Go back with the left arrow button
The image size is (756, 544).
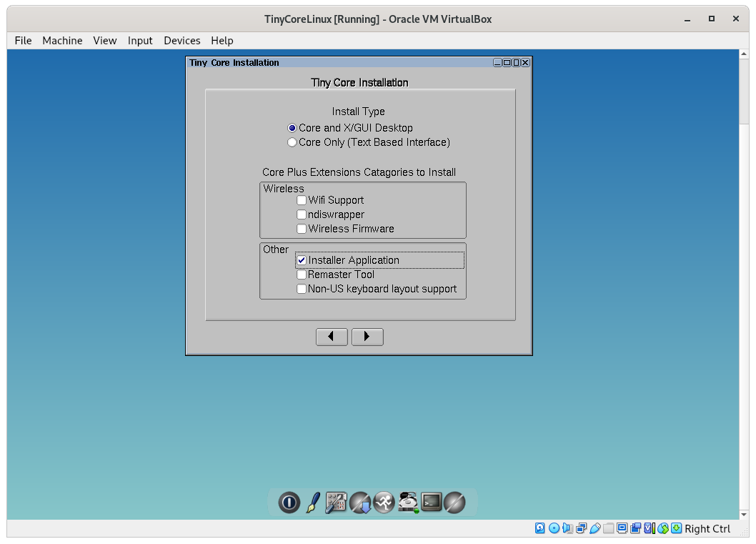point(332,337)
